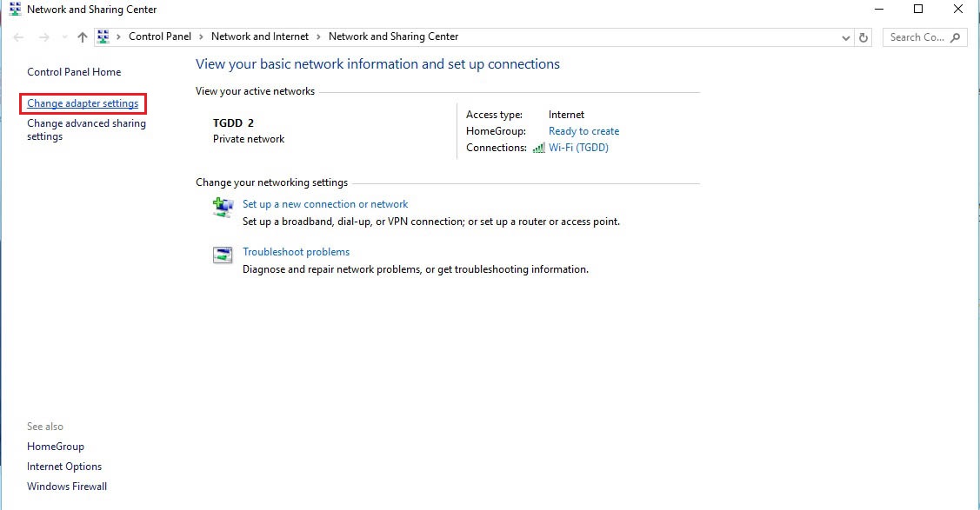
Task: Click the set up new connection icon
Action: pyautogui.click(x=223, y=207)
